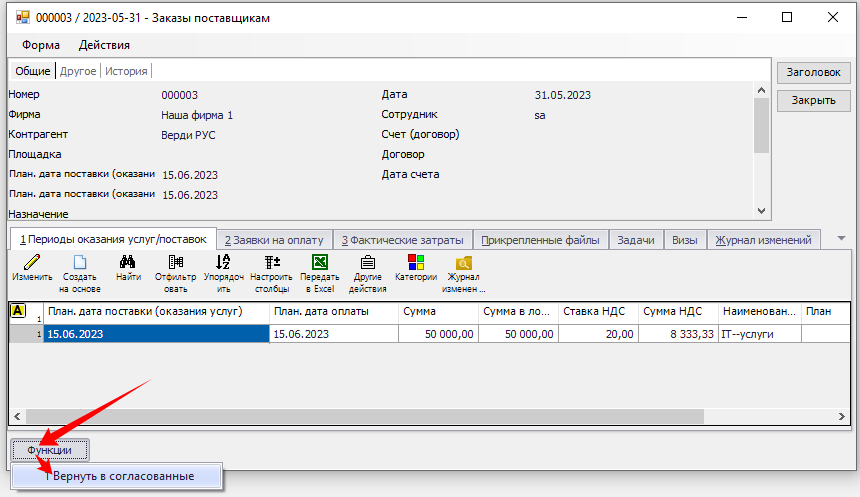The height and width of the screenshot is (497, 860).
Task: Open the Категории colored squares icon
Action: pos(415,264)
